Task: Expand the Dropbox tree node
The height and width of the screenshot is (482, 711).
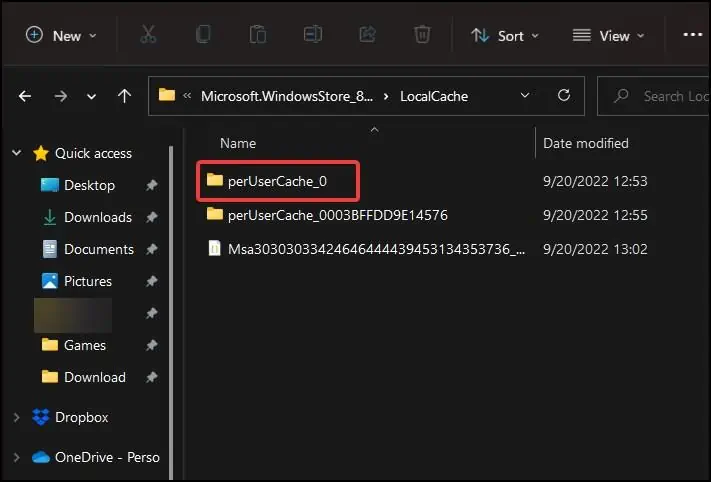Action: (16, 417)
